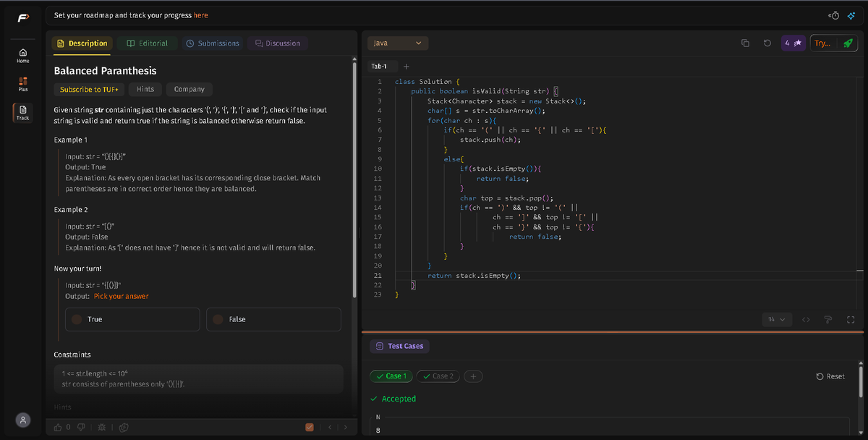Submit with the green rocket icon
The height and width of the screenshot is (440, 868).
pyautogui.click(x=847, y=43)
